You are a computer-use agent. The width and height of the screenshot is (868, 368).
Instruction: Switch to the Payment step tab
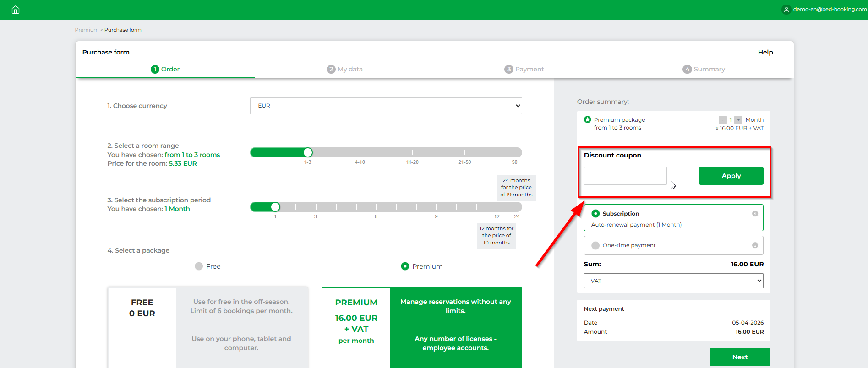(524, 69)
